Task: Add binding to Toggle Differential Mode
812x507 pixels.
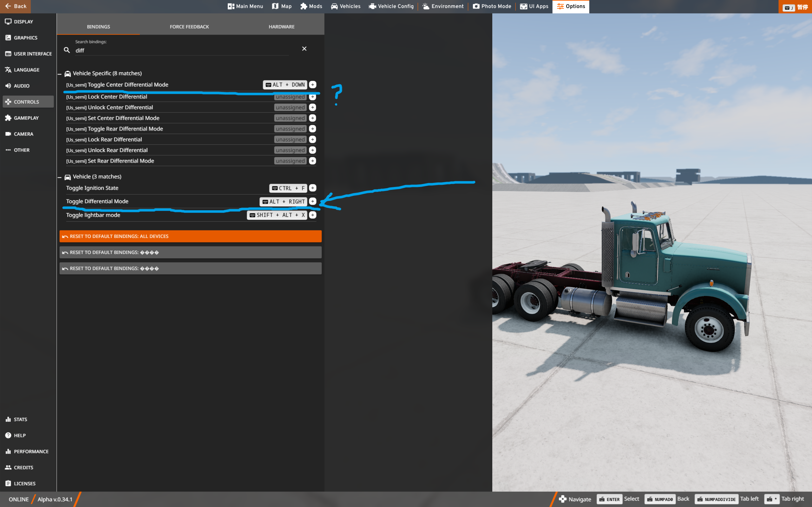Action: [x=312, y=201]
